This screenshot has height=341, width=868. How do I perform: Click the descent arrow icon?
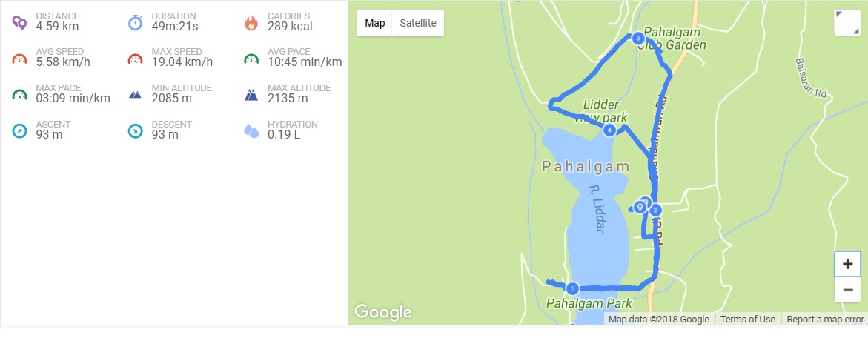[x=136, y=131]
